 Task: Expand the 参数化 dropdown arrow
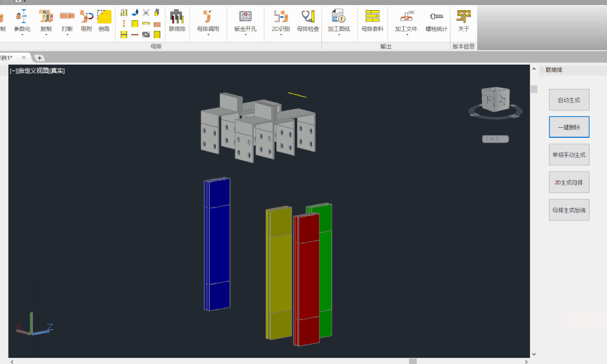point(22,35)
